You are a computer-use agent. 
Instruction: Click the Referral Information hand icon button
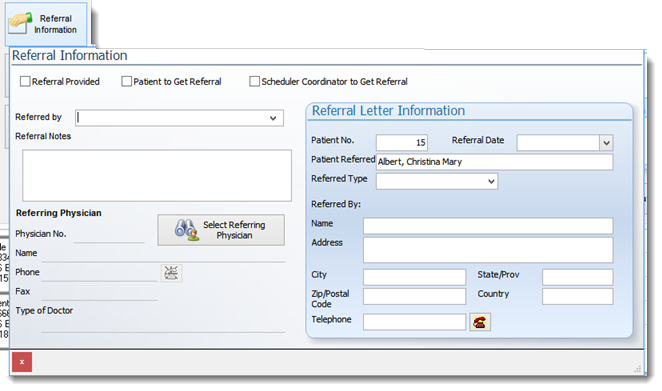pyautogui.click(x=46, y=24)
